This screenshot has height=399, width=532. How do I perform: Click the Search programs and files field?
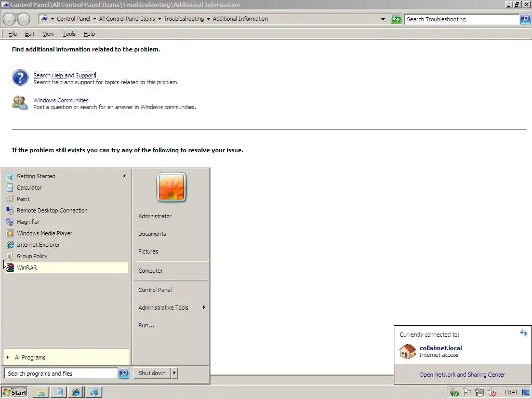(x=61, y=373)
